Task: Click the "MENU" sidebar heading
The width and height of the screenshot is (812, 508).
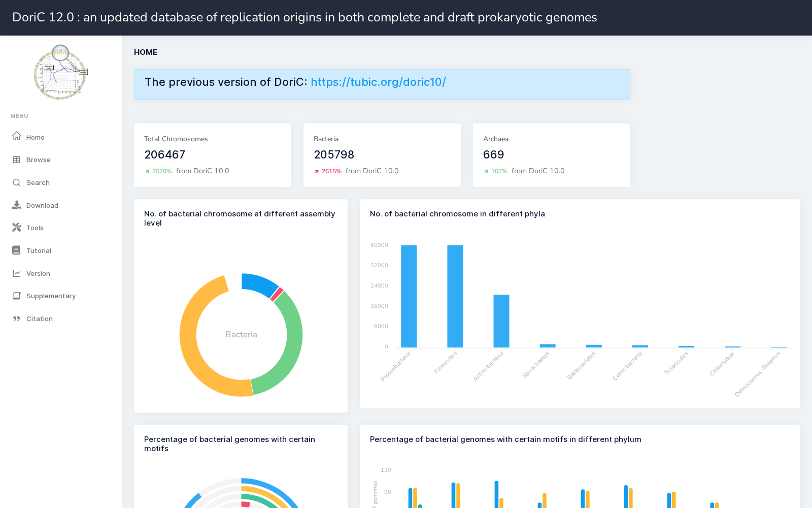Action: pos(19,116)
